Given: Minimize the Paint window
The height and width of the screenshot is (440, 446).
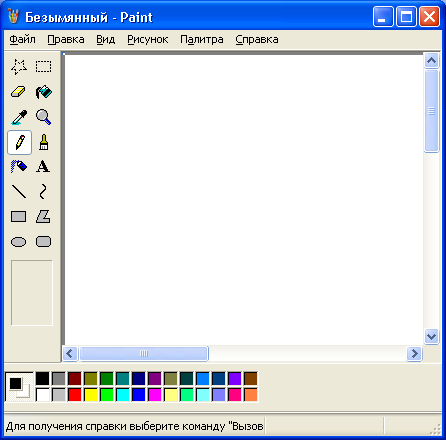Looking at the screenshot, I should pyautogui.click(x=383, y=16).
